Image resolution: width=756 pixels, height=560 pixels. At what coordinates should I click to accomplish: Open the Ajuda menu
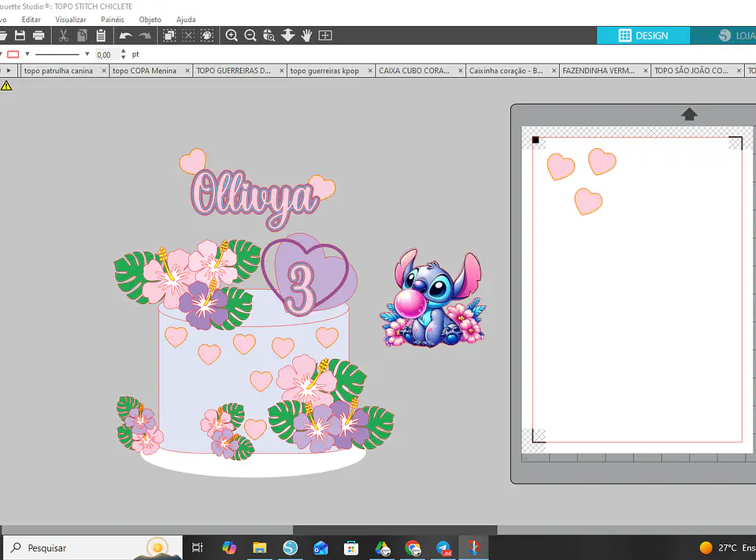(x=186, y=20)
